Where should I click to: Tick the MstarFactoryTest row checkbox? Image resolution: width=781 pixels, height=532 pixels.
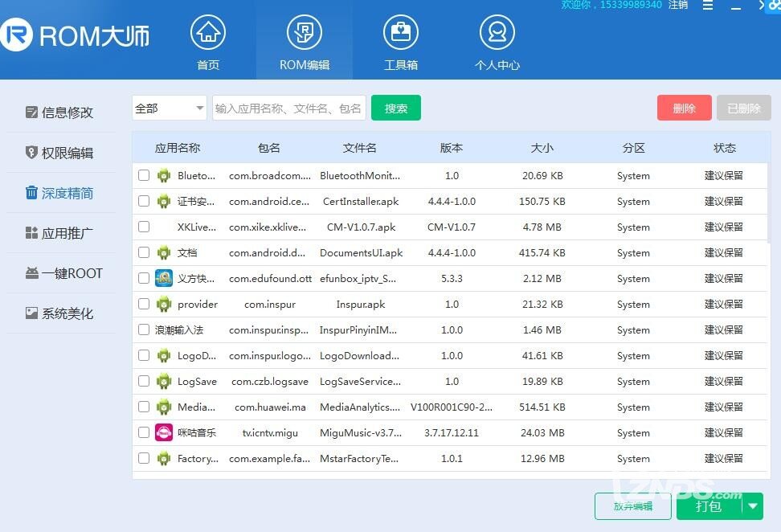(x=144, y=458)
